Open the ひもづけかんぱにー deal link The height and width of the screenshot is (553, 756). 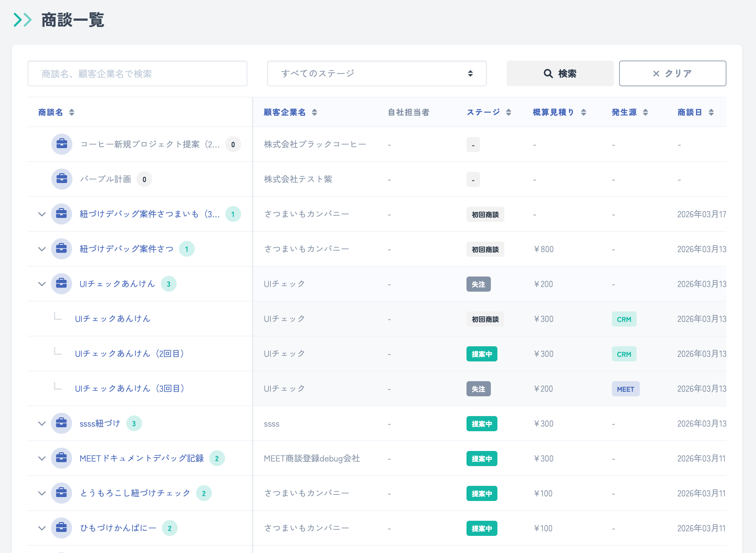pos(118,528)
